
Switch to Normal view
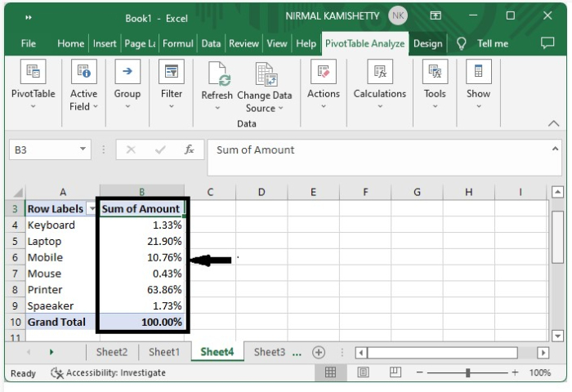pyautogui.click(x=330, y=372)
